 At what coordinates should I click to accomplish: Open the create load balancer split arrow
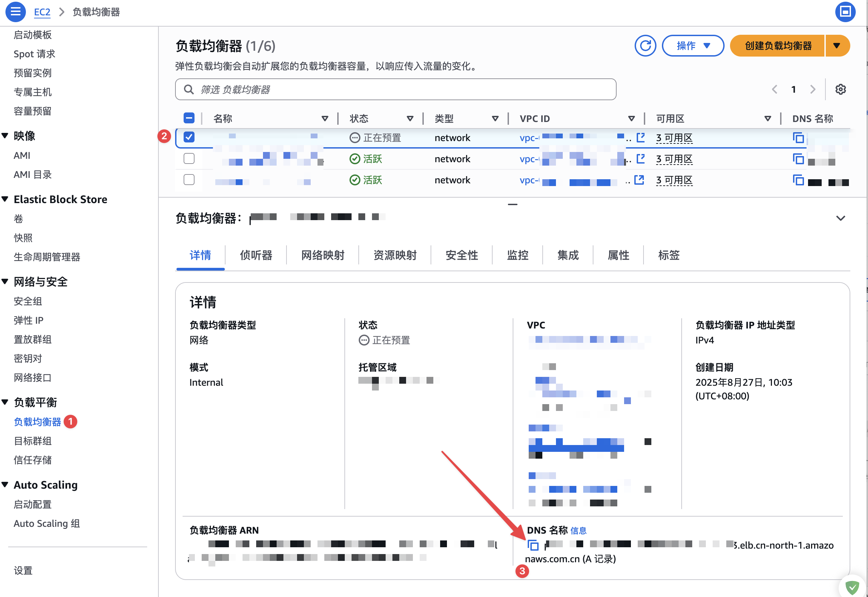click(837, 46)
